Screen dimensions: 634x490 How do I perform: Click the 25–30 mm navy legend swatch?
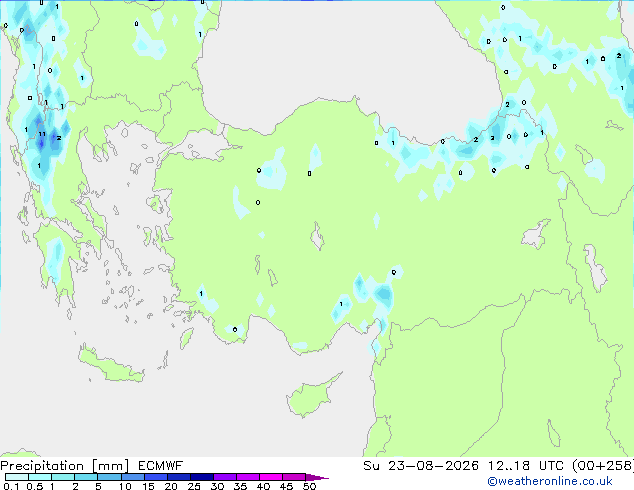click(x=201, y=477)
